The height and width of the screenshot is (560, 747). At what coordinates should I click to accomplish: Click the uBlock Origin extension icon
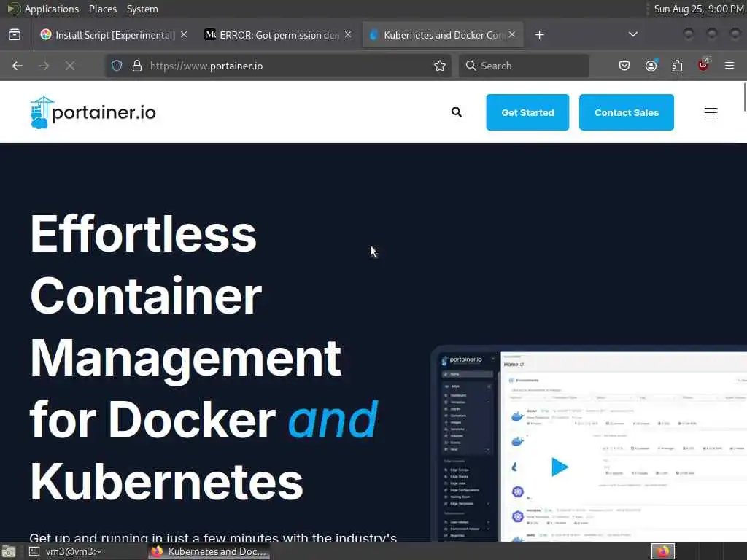[703, 65]
